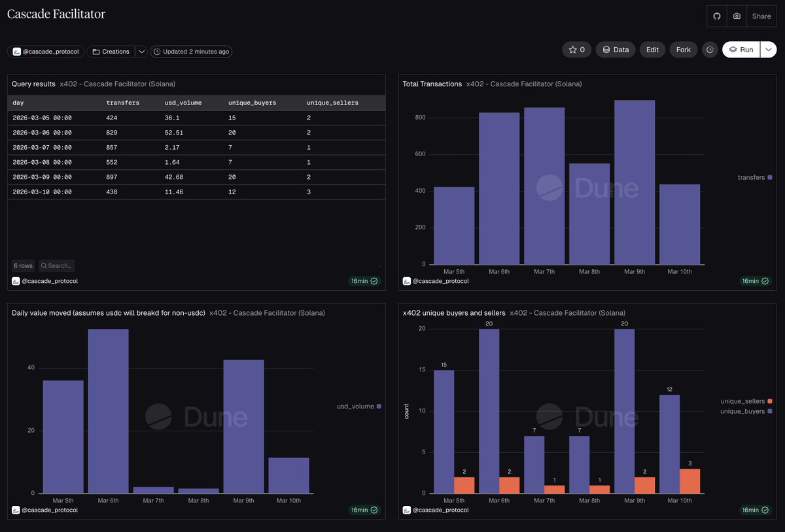Open the Daily value moved panel title
This screenshot has height=532, width=785.
coord(109,313)
